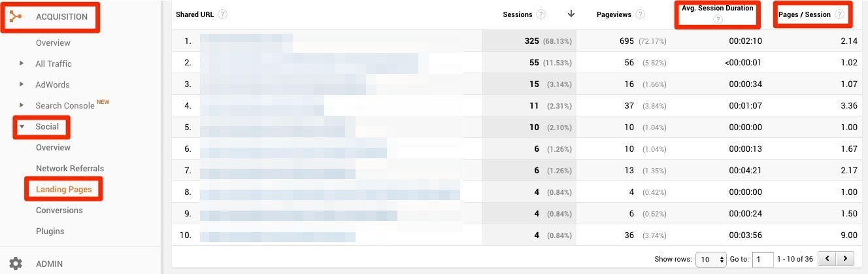This screenshot has height=274, width=868.
Task: Open the Plugins report
Action: click(50, 231)
